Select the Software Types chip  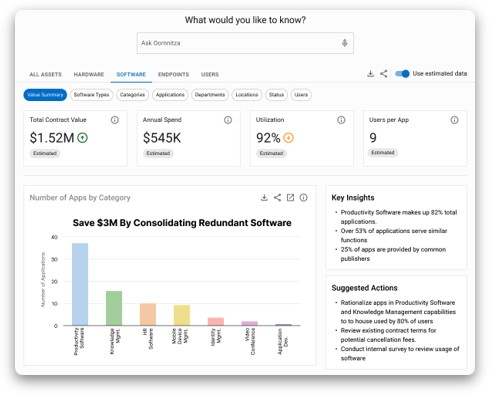(x=91, y=95)
